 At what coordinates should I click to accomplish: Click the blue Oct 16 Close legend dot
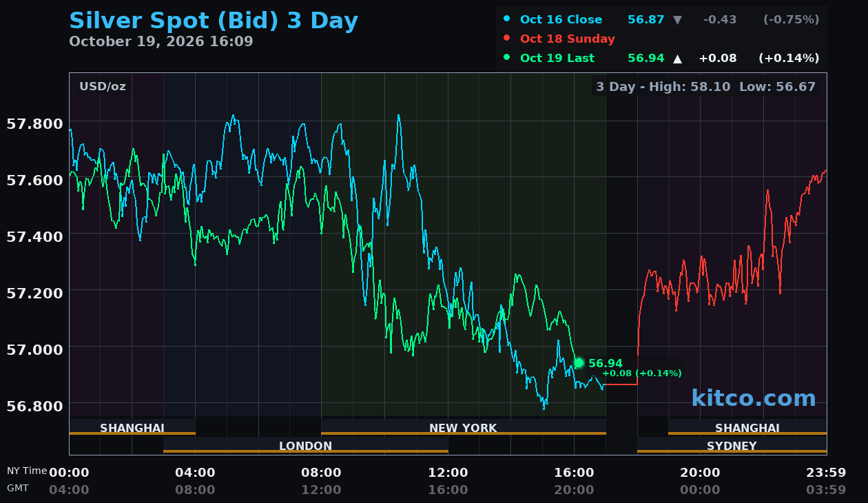(507, 19)
